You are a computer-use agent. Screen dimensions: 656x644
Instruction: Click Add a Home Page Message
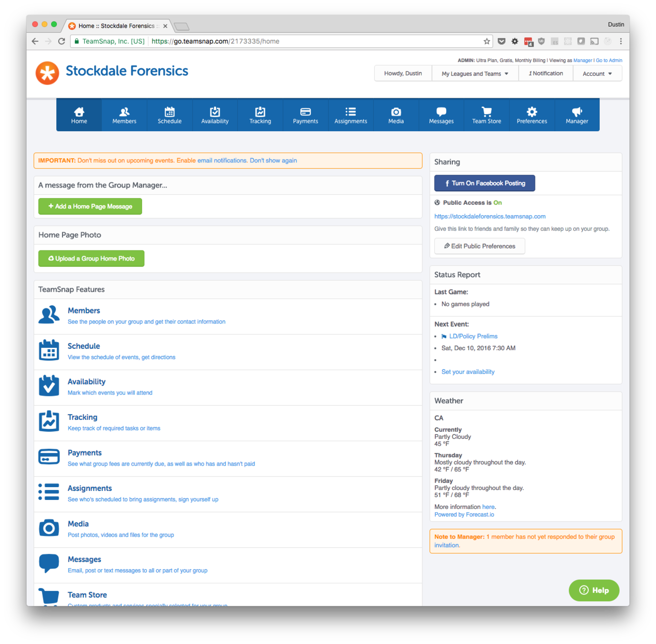click(90, 207)
